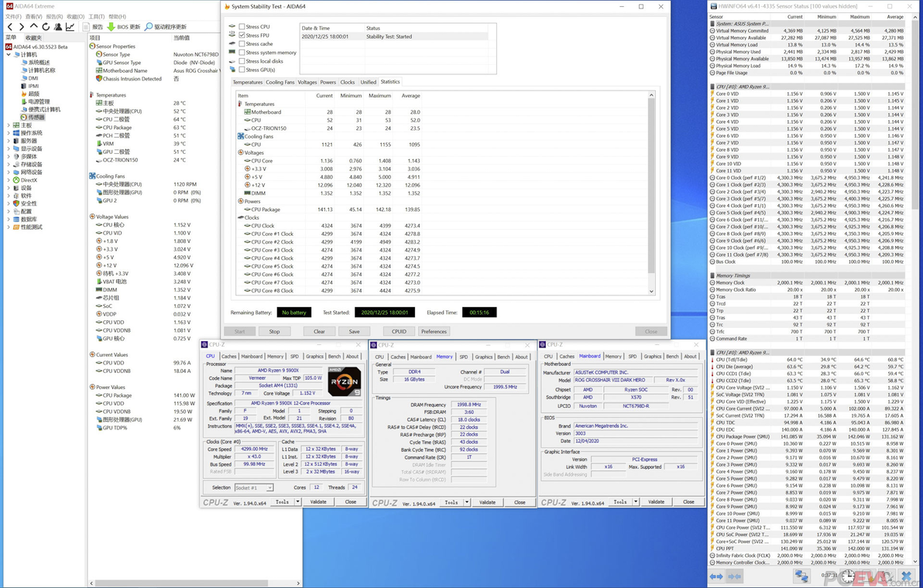Image resolution: width=923 pixels, height=588 pixels.
Task: Click HWiNFO network computers icon
Action: pos(801,576)
